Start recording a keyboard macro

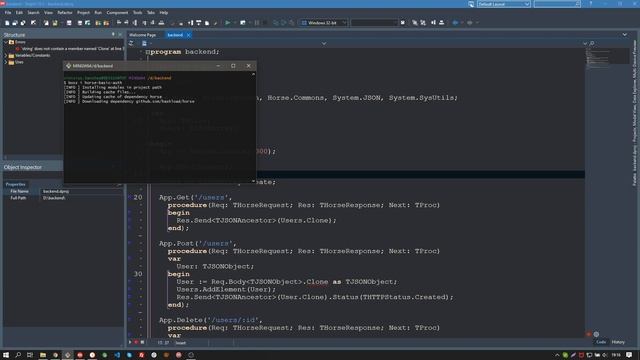click(136, 342)
